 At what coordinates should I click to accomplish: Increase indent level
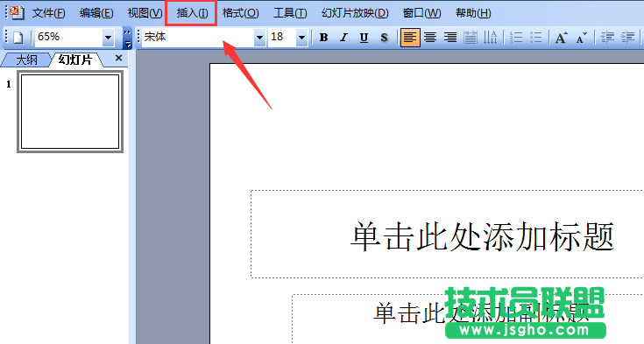pos(627,38)
